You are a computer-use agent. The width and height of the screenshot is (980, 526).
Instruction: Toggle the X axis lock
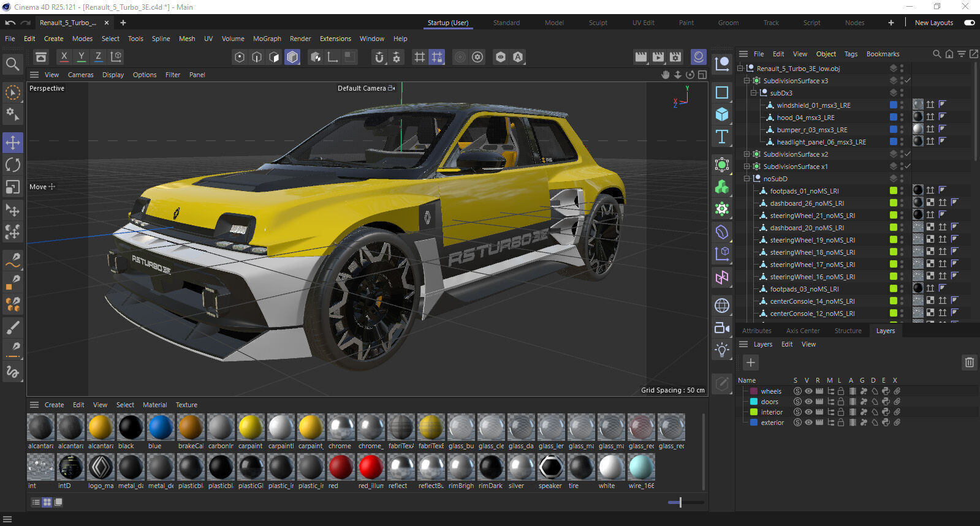64,57
